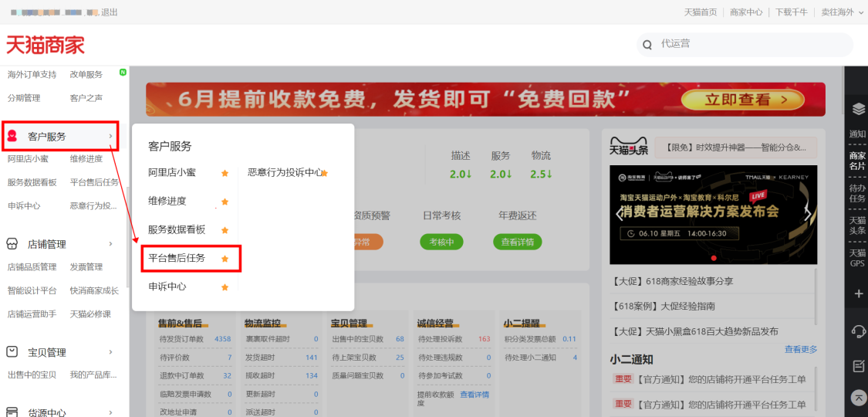Open 天猫首页 link at top
The image size is (868, 417).
[701, 12]
